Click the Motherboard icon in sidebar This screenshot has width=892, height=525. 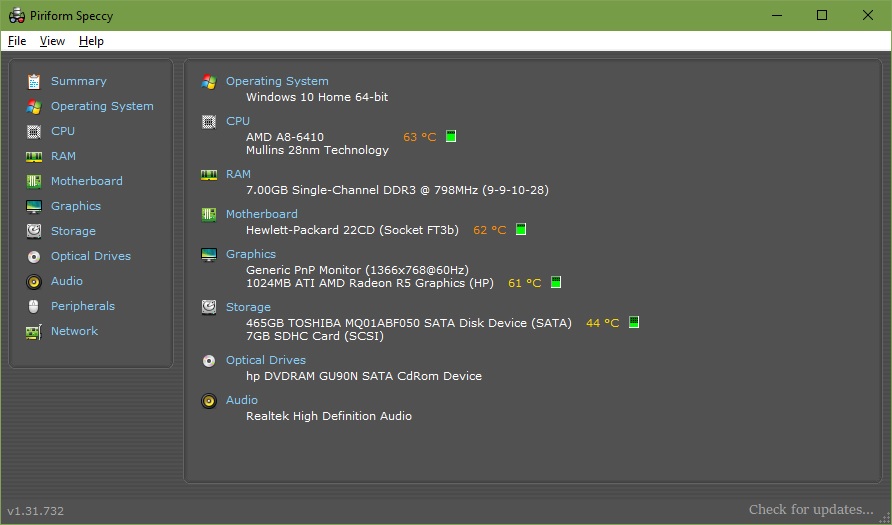(x=34, y=181)
